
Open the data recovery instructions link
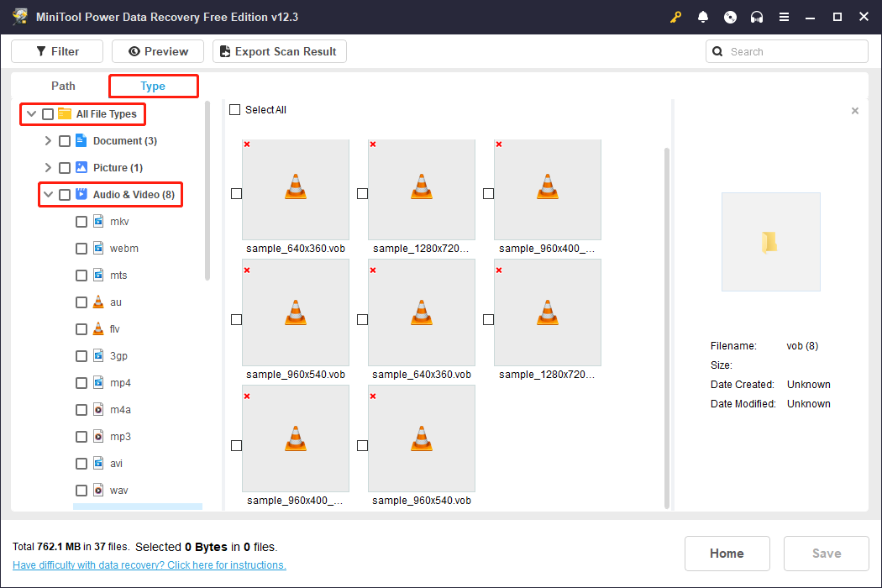pos(149,565)
